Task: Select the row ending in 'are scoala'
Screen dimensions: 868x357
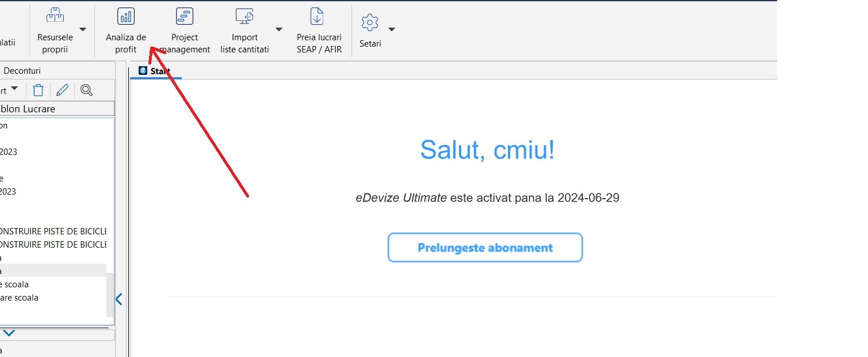Action: (x=53, y=298)
